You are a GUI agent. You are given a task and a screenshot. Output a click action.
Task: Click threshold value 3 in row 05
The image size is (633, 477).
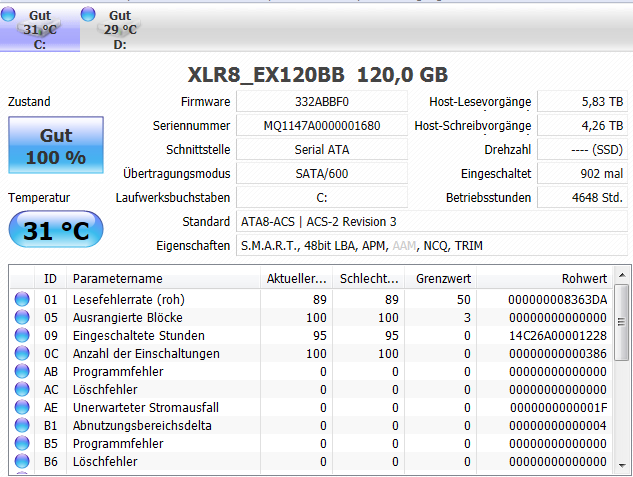[x=467, y=318]
